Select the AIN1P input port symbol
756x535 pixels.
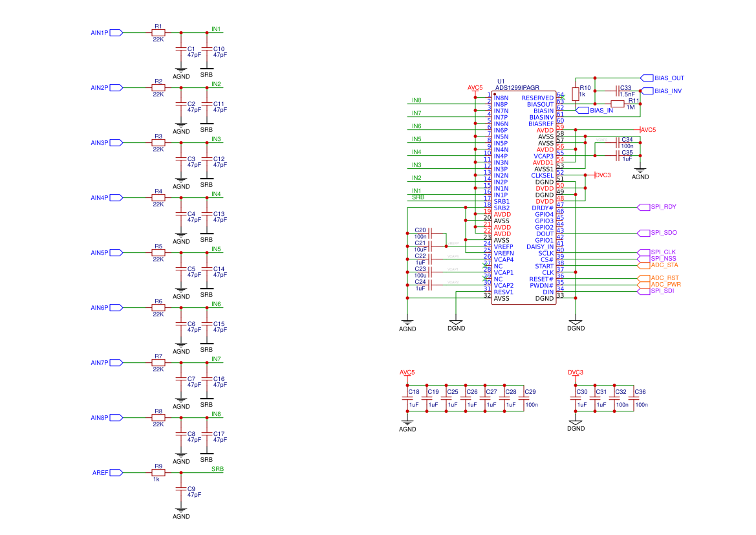coord(116,32)
